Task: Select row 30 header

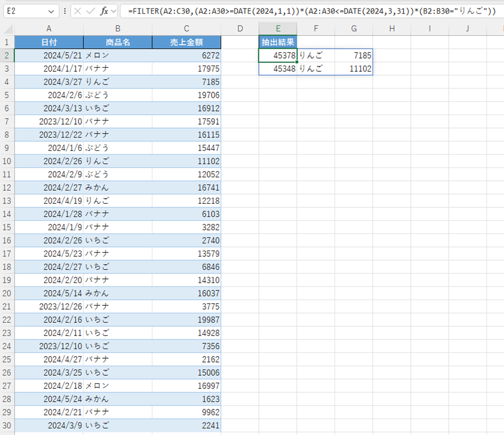Action: [x=7, y=425]
